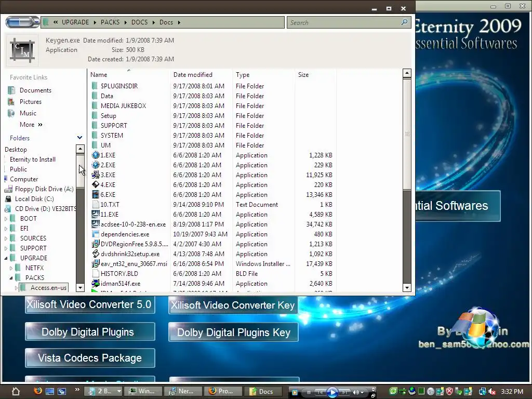This screenshot has width=532, height=399.
Task: Click muted volume icon in system tray
Action: [493, 392]
